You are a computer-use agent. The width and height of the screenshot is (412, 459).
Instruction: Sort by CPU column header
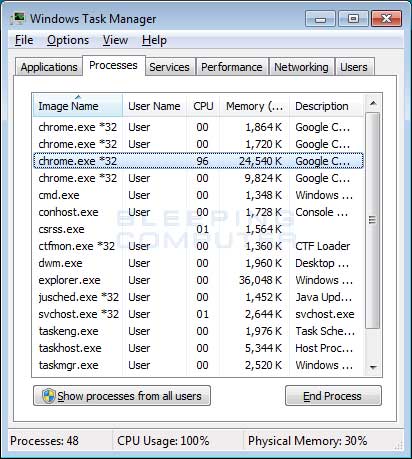click(x=203, y=106)
